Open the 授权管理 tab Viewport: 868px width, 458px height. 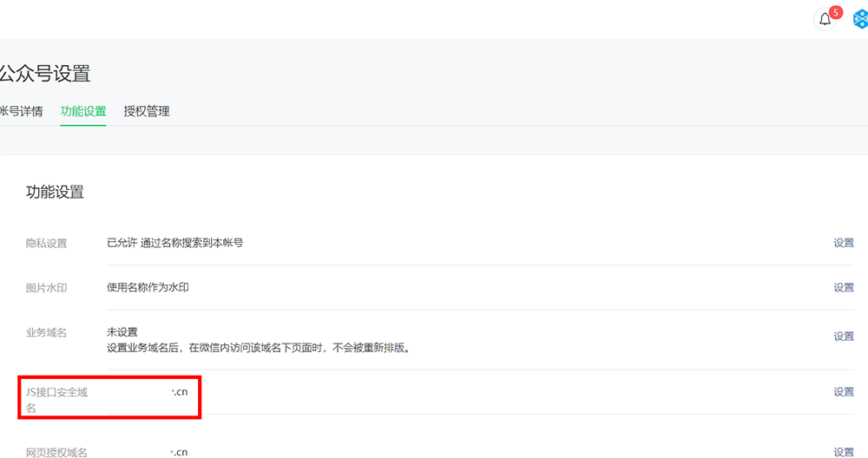147,111
